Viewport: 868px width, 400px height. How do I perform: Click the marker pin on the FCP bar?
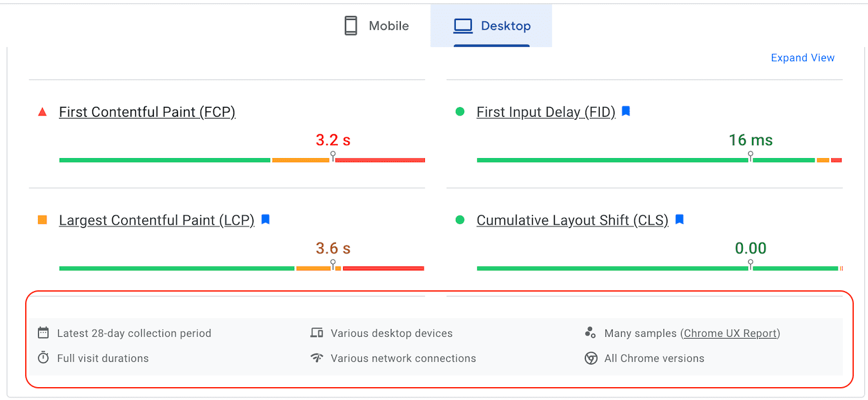point(333,155)
